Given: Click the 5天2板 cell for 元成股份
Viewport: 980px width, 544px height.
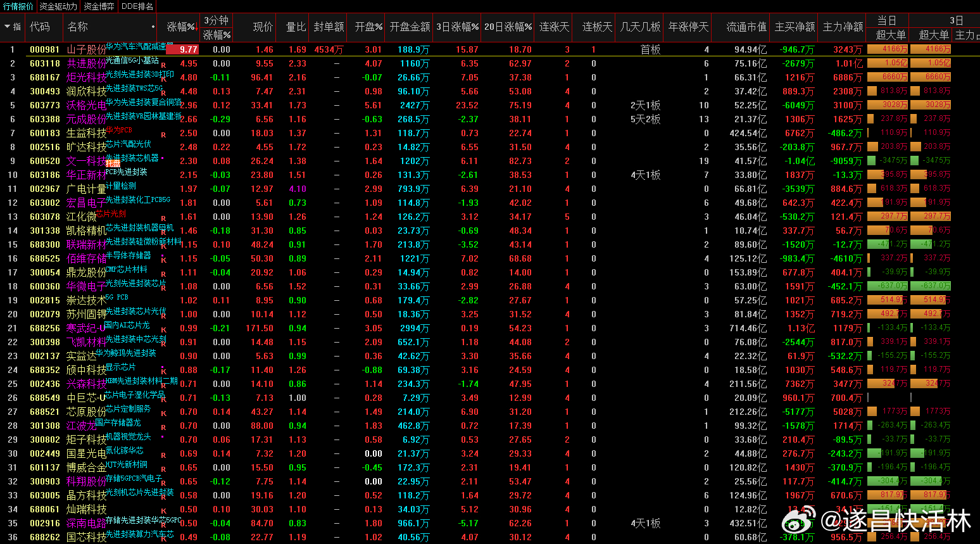Looking at the screenshot, I should 645,119.
